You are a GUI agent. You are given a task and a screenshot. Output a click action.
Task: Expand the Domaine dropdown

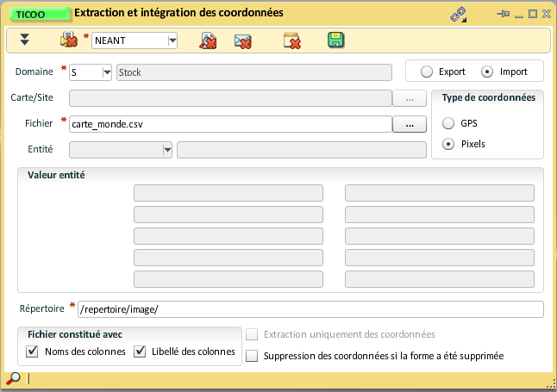click(107, 72)
